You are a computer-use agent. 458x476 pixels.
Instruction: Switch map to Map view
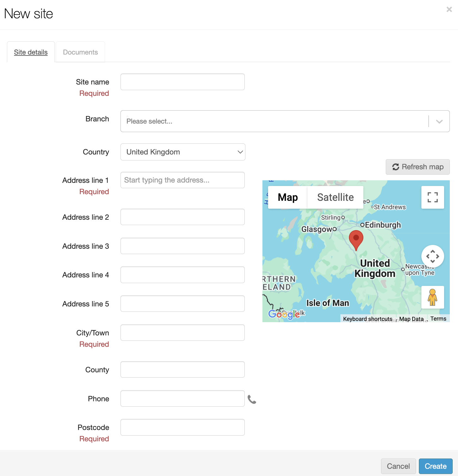(288, 197)
